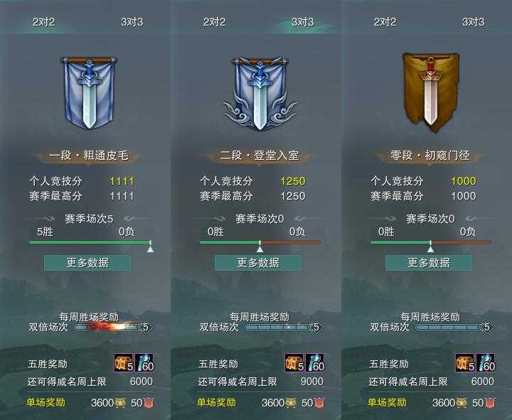Click 更多数据 in the 零段 panel
This screenshot has width=512, height=420.
[x=429, y=263]
